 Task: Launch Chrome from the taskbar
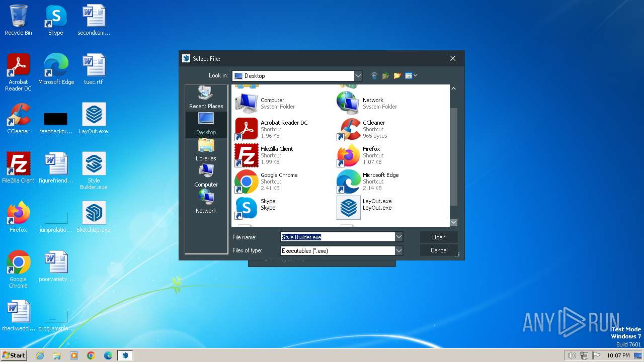pos(91,355)
